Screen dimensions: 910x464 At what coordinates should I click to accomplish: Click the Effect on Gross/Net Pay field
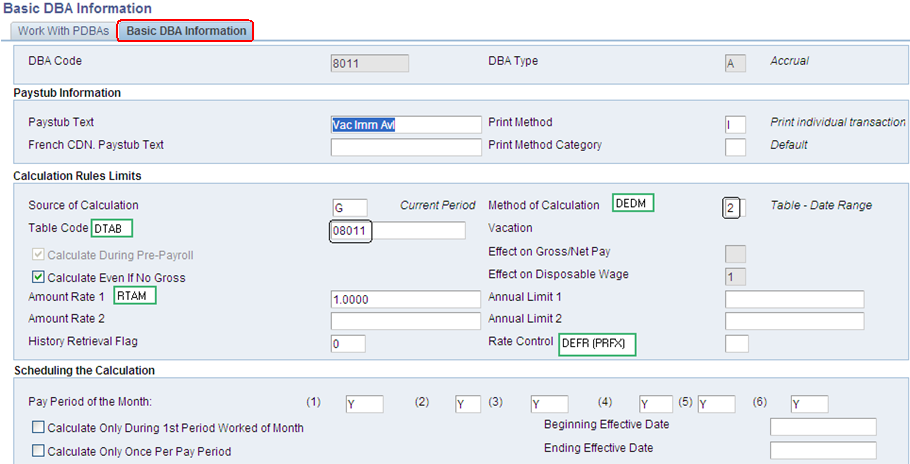click(735, 254)
